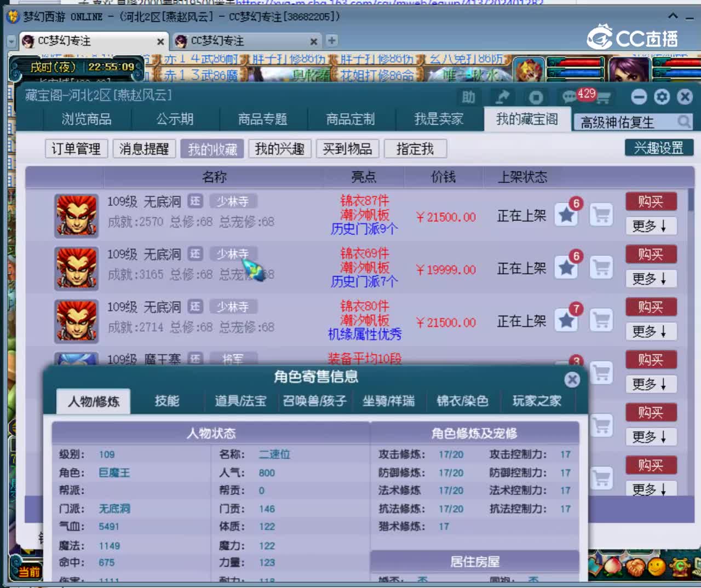Click 购买 for the 锦衣80件 listing
Image resolution: width=701 pixels, height=588 pixels.
(651, 307)
